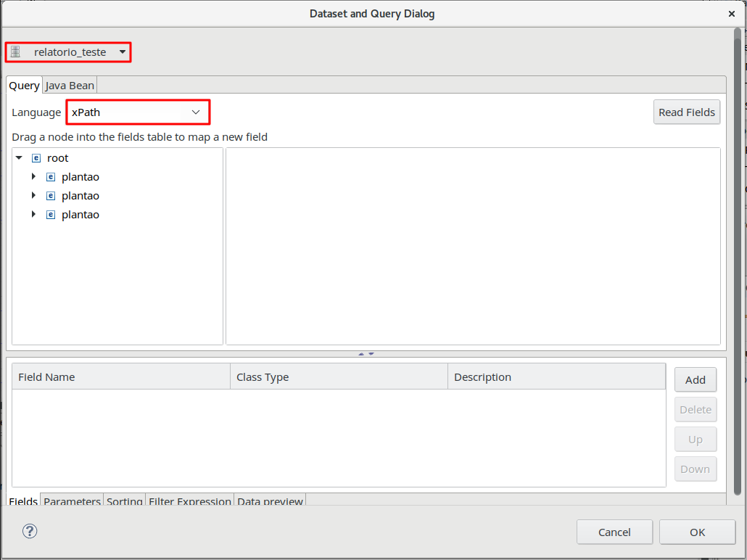Click the dataset icon beside relatorio_teste
This screenshot has width=747, height=560.
[x=15, y=52]
